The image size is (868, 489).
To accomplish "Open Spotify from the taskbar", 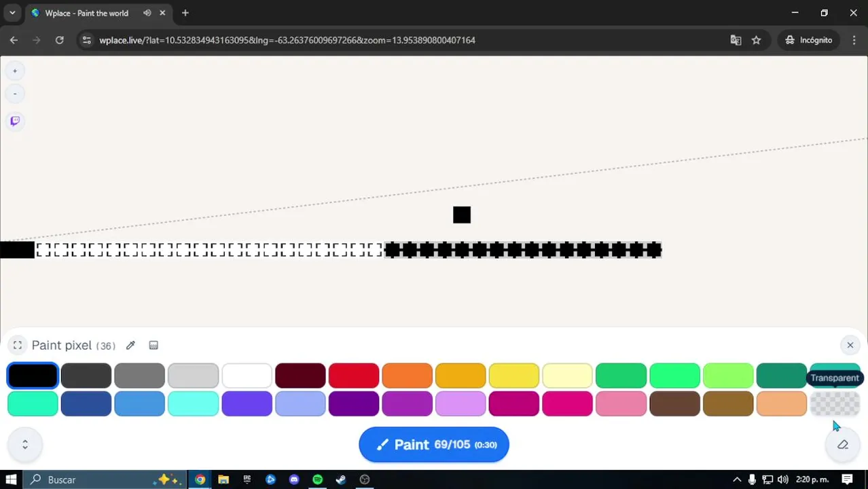I will pyautogui.click(x=317, y=479).
